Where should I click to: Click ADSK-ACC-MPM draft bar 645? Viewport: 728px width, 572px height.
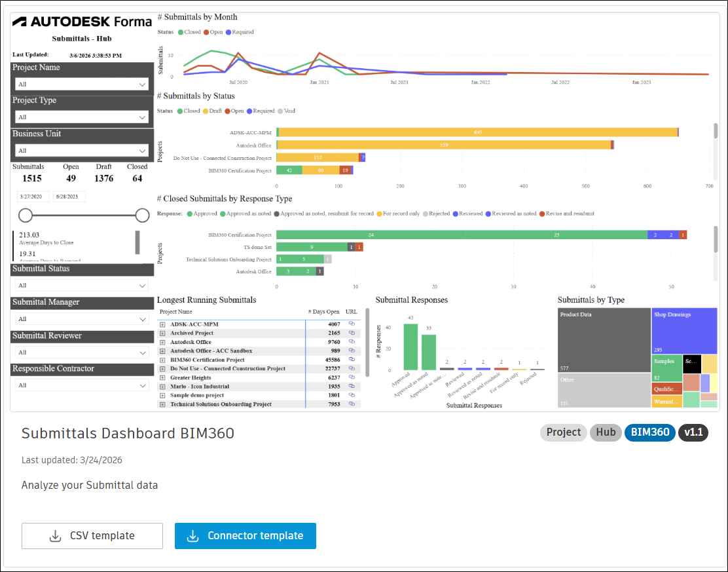coord(478,132)
